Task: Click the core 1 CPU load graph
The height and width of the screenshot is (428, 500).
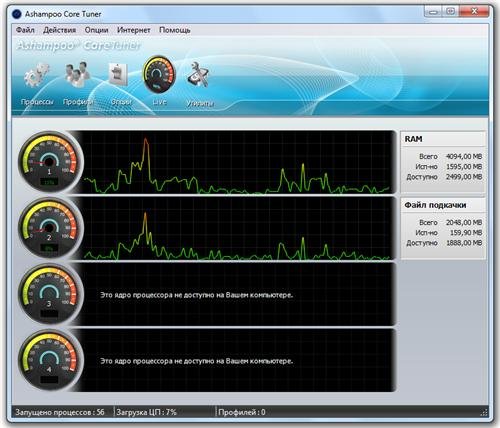Action: (238, 162)
